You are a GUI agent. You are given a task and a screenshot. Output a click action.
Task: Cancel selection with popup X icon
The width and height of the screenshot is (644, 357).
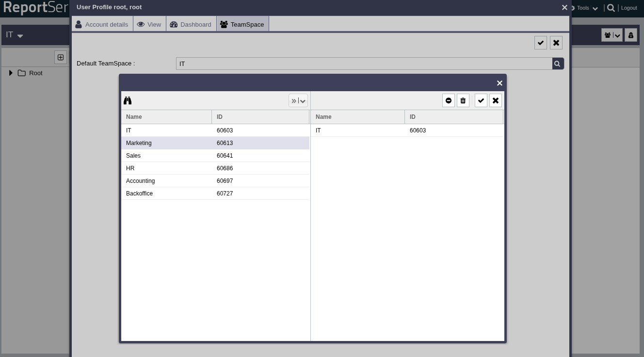point(496,100)
